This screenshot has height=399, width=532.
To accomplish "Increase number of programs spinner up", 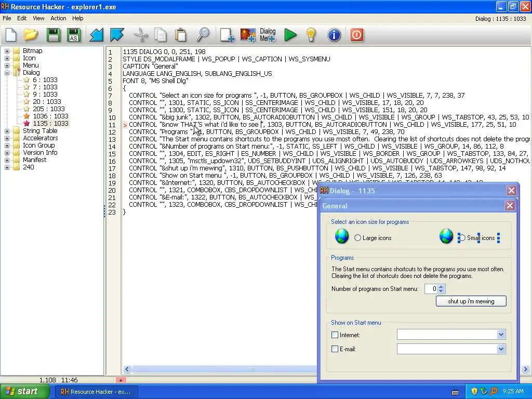I will tap(441, 287).
